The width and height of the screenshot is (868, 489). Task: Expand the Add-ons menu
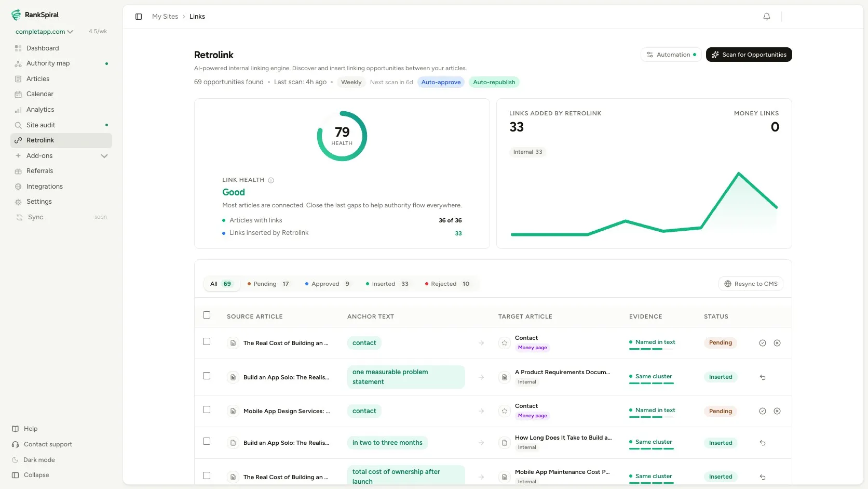61,156
